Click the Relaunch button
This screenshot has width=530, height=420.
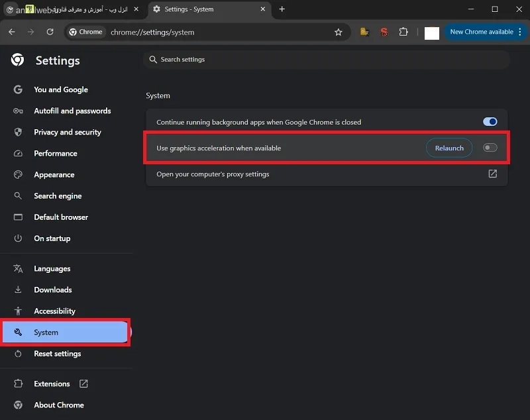pyautogui.click(x=449, y=148)
